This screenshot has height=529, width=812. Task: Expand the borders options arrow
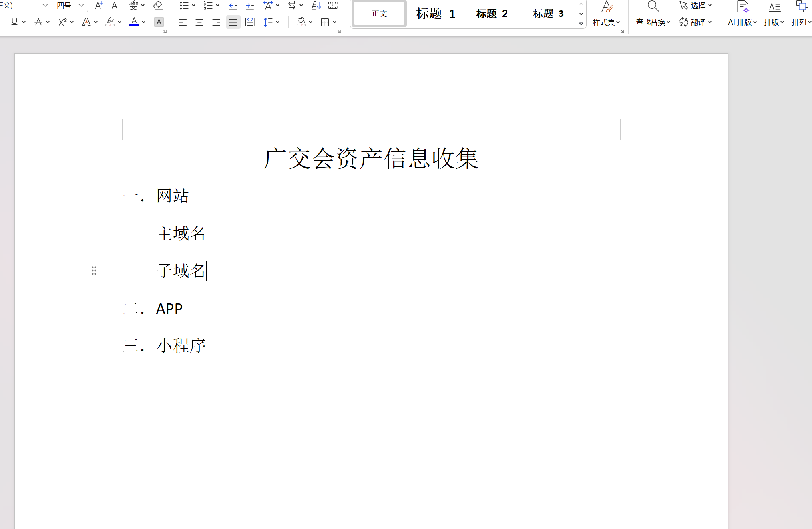(335, 22)
